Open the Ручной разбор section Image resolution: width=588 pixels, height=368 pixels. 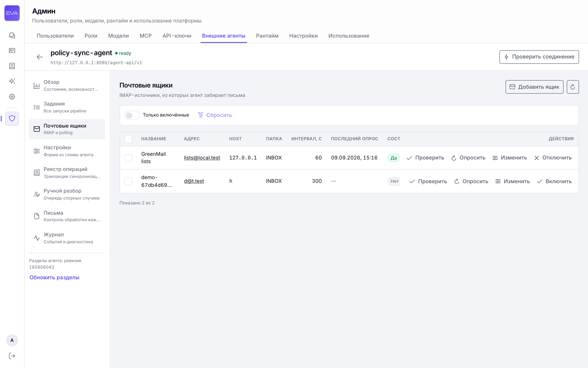pos(67,194)
